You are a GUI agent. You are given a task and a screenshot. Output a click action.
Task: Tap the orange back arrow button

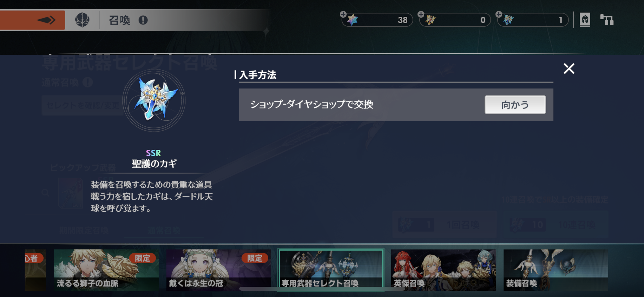tap(32, 20)
